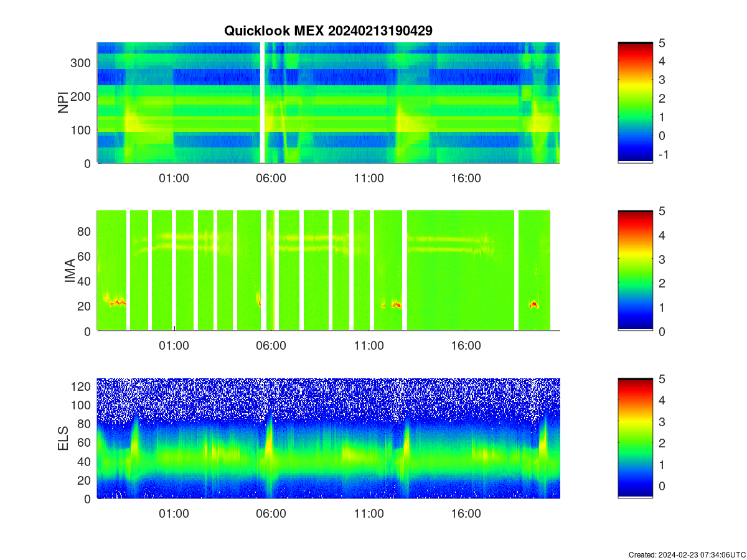Open the NPI spectrogram panel
The image size is (747, 560).
[x=328, y=103]
